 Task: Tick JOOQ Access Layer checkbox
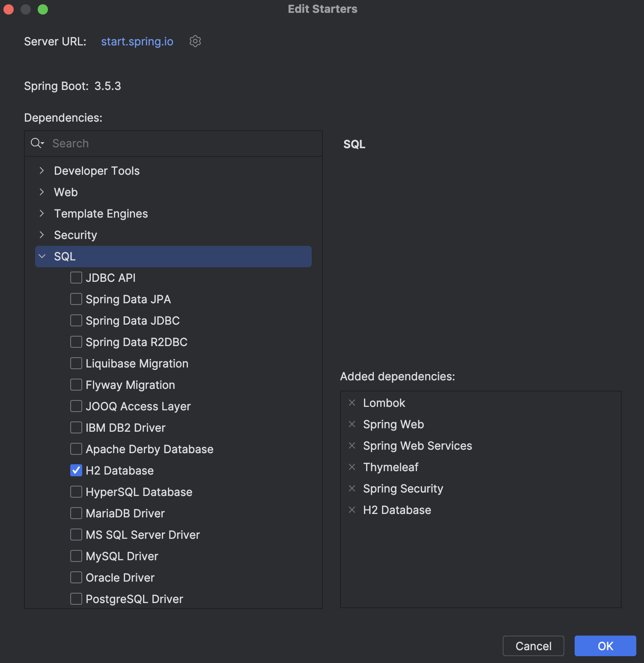[76, 406]
